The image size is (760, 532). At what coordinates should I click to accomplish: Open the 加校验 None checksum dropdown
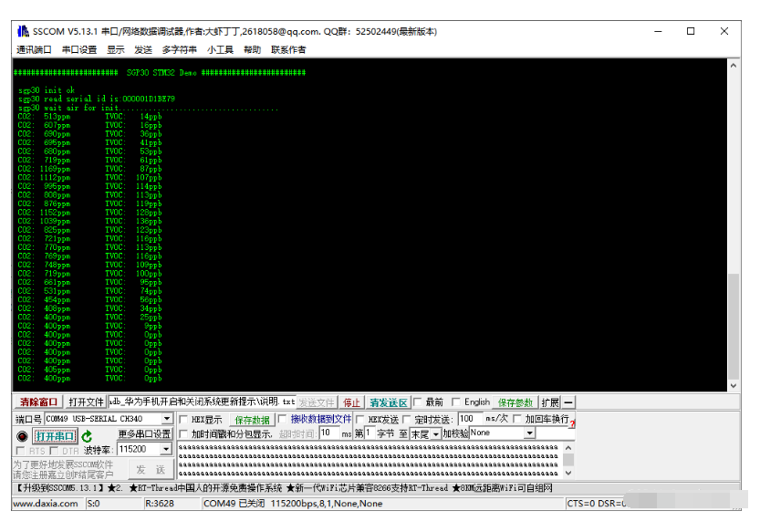(x=530, y=433)
